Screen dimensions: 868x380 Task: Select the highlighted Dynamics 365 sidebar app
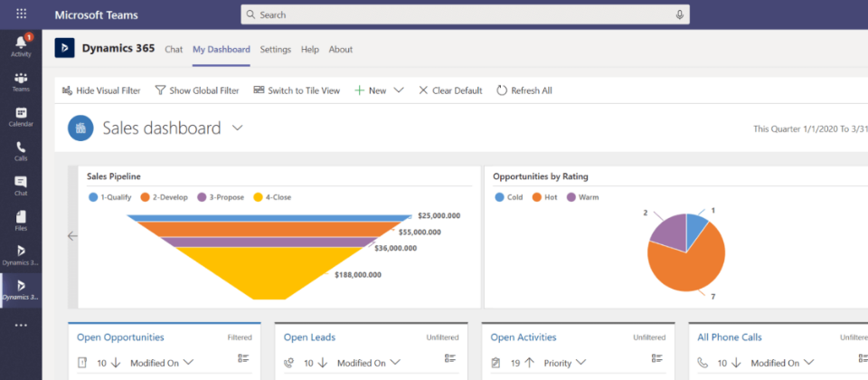coord(21,290)
